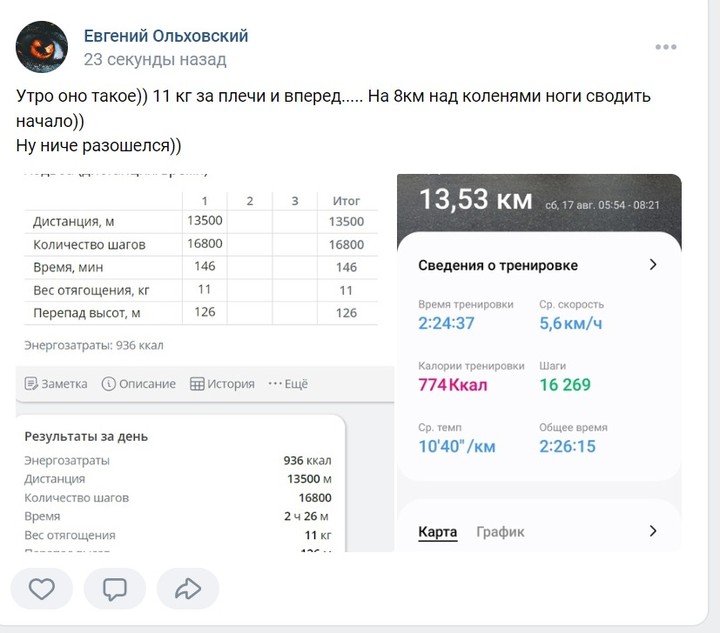The width and height of the screenshot is (720, 633).
Task: Click the Итог column header
Action: tap(346, 201)
